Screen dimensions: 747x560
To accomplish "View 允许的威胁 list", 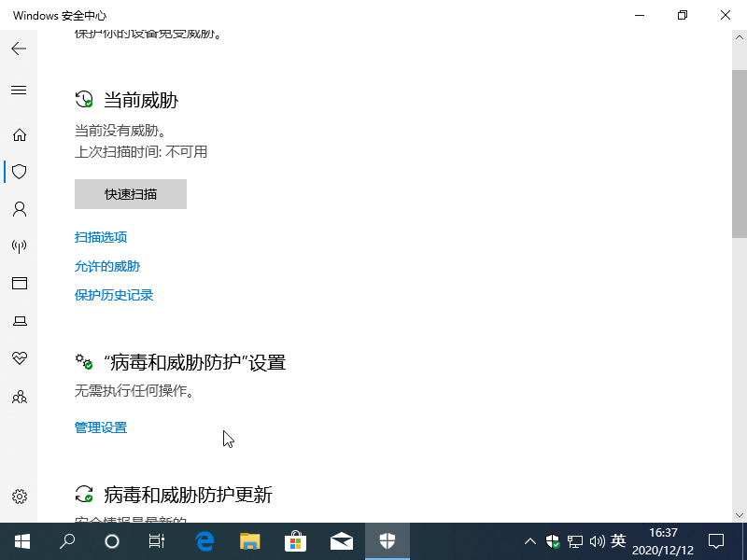I will pos(106,266).
